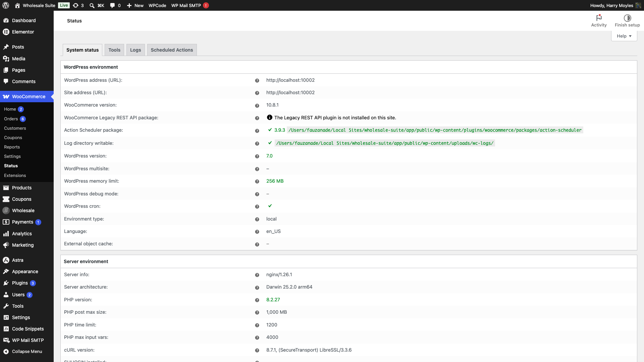Click the PHP version 8.2.27 value
This screenshot has width=644, height=362.
pyautogui.click(x=273, y=300)
